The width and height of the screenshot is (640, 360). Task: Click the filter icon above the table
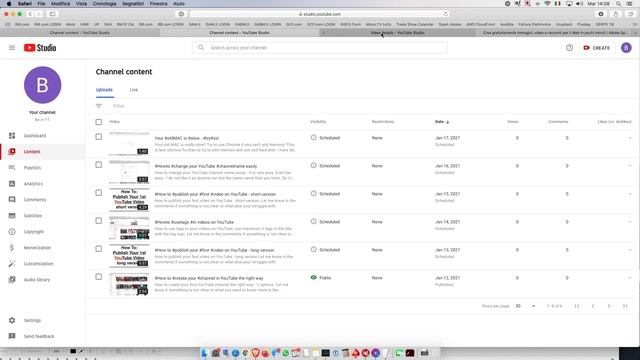[99, 106]
